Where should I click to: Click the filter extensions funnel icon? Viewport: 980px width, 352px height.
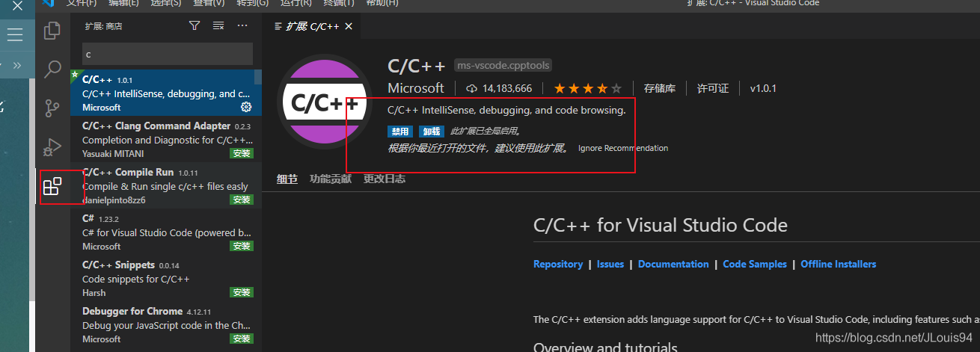pos(195,25)
